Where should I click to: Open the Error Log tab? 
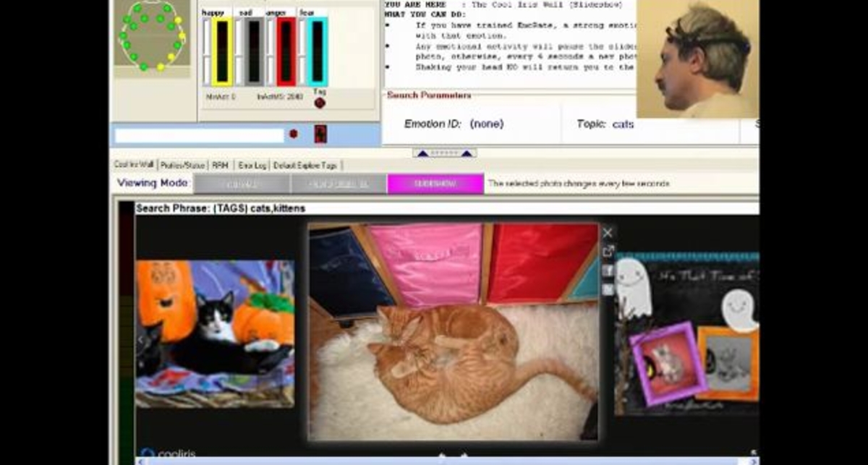[252, 166]
